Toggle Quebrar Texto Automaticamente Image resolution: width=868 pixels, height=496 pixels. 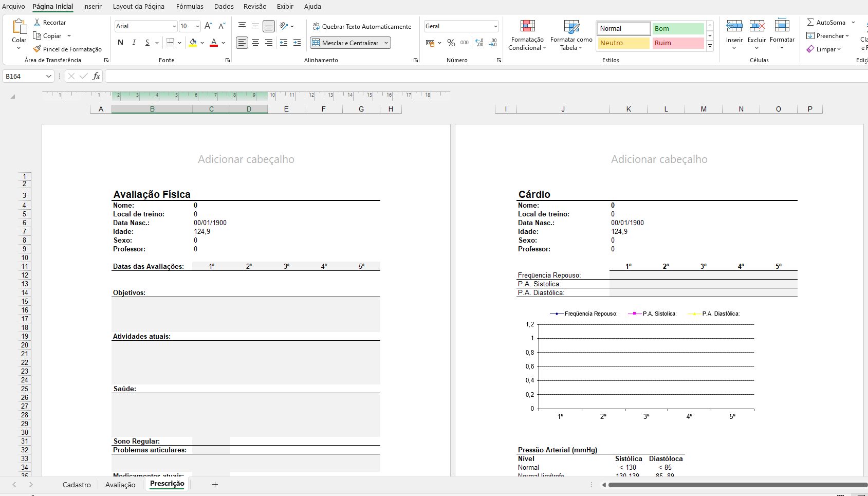tap(362, 27)
